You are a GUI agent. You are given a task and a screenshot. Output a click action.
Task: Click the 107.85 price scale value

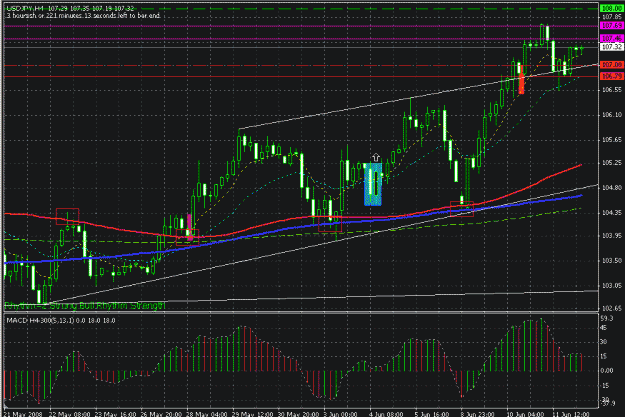coord(611,17)
